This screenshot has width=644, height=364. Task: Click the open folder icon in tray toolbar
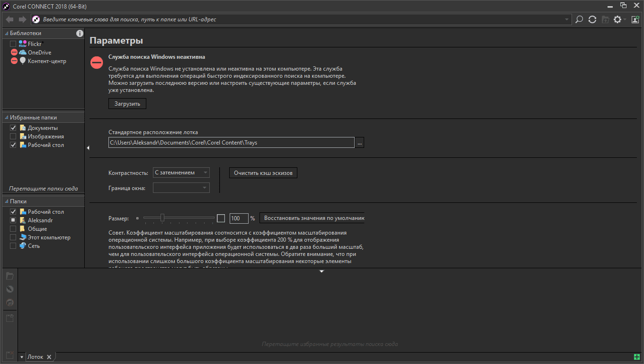pyautogui.click(x=9, y=276)
